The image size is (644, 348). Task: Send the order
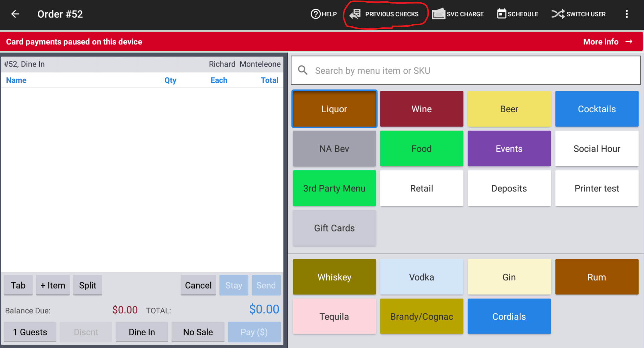click(x=266, y=285)
